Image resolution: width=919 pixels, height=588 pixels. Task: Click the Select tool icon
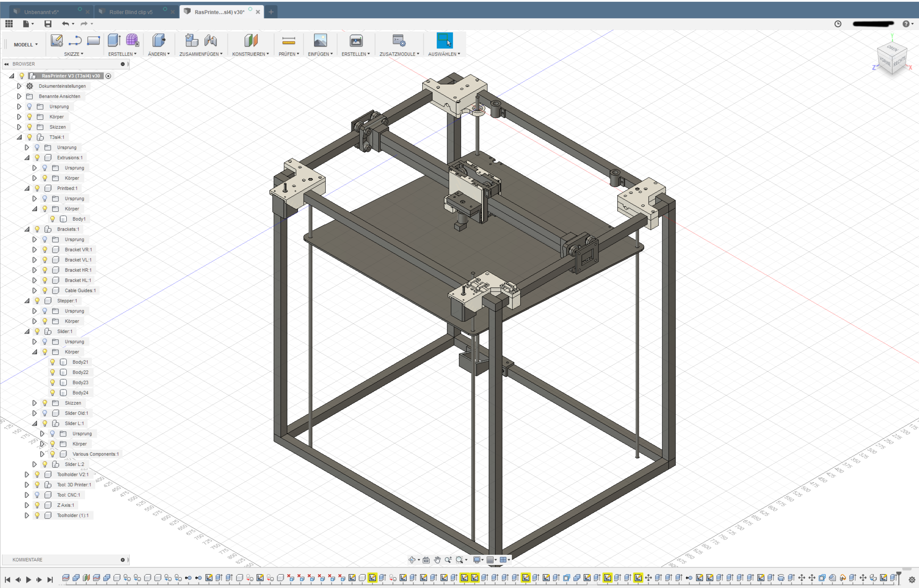(x=444, y=41)
